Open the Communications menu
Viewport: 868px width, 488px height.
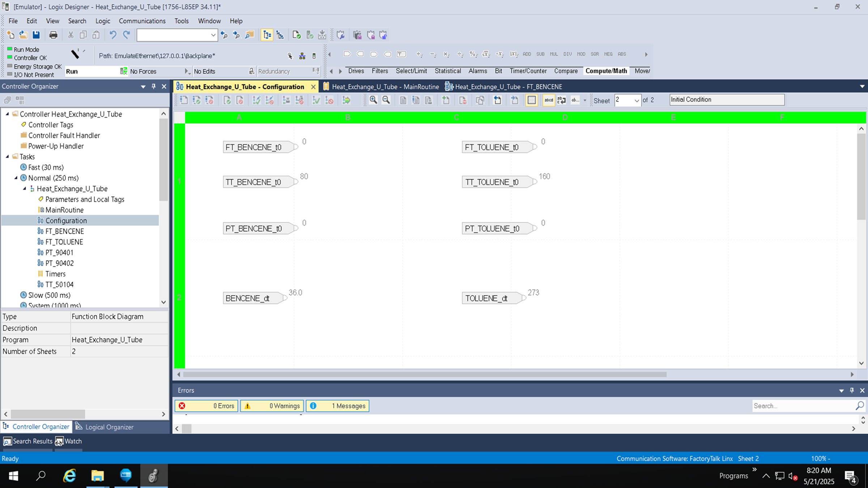pyautogui.click(x=142, y=21)
